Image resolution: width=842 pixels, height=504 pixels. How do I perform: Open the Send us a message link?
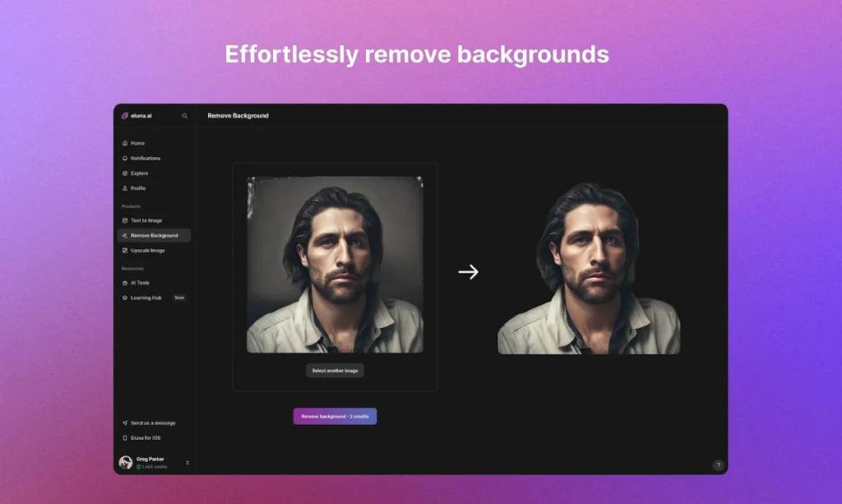point(152,423)
